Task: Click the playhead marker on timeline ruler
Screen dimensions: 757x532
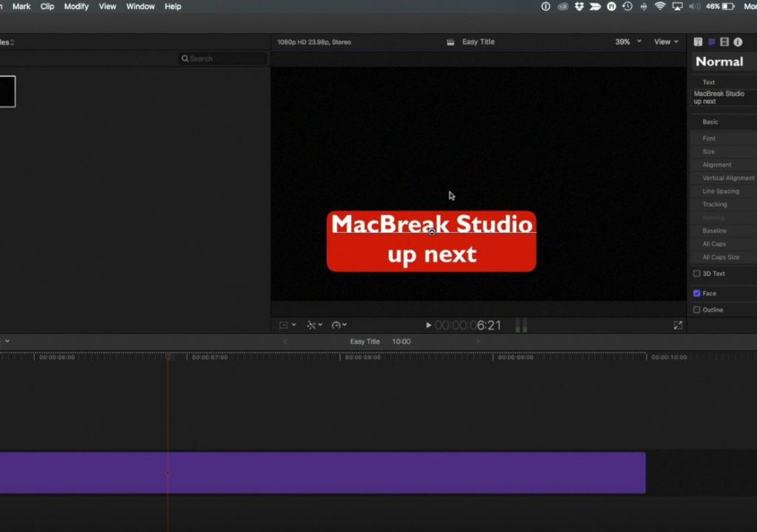Action: [x=168, y=357]
